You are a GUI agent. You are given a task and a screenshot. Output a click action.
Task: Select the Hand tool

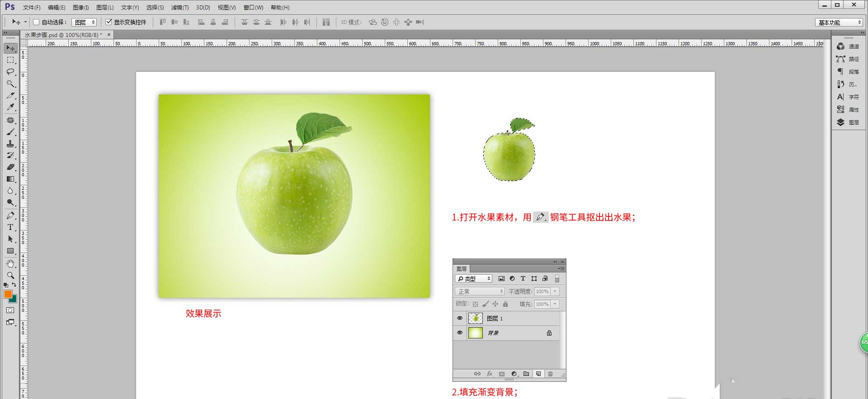[x=10, y=263]
